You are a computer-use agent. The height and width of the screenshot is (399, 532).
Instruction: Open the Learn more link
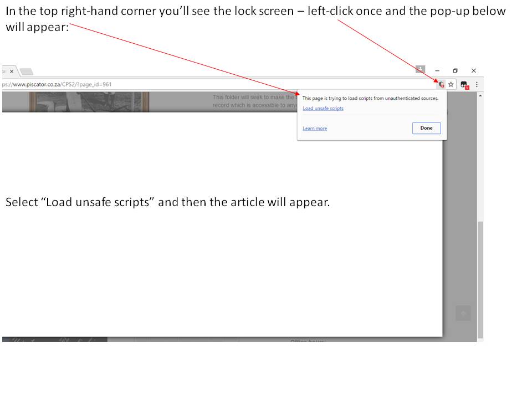tap(315, 128)
